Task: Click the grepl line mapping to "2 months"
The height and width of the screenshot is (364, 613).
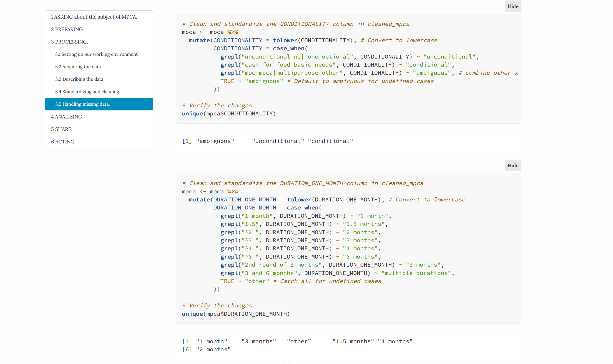Action: (301, 232)
